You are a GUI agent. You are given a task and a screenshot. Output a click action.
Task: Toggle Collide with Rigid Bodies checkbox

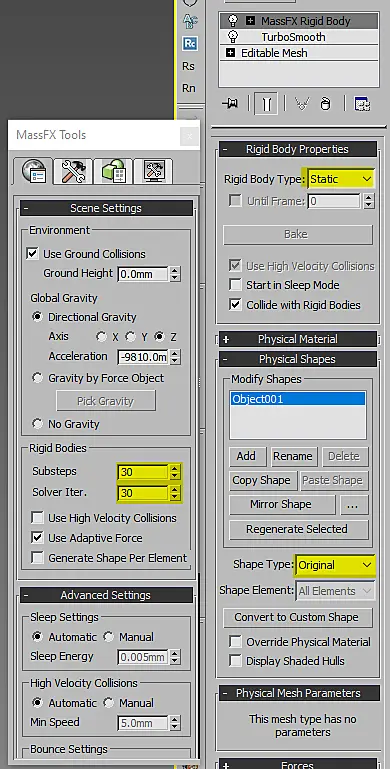[x=236, y=305]
